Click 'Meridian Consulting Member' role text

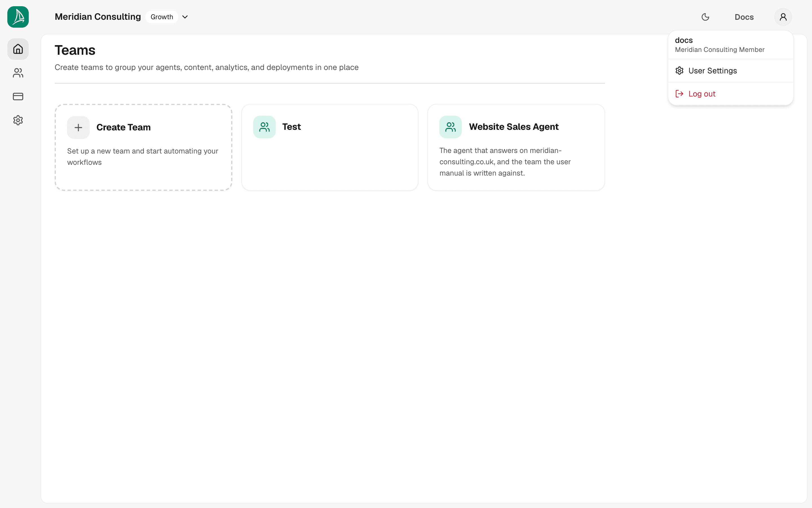(720, 50)
